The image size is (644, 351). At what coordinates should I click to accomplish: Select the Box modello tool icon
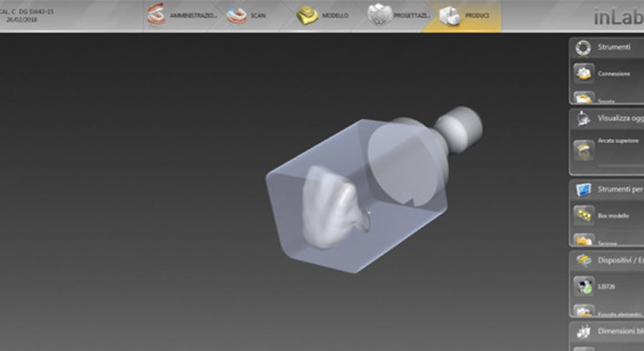[583, 215]
